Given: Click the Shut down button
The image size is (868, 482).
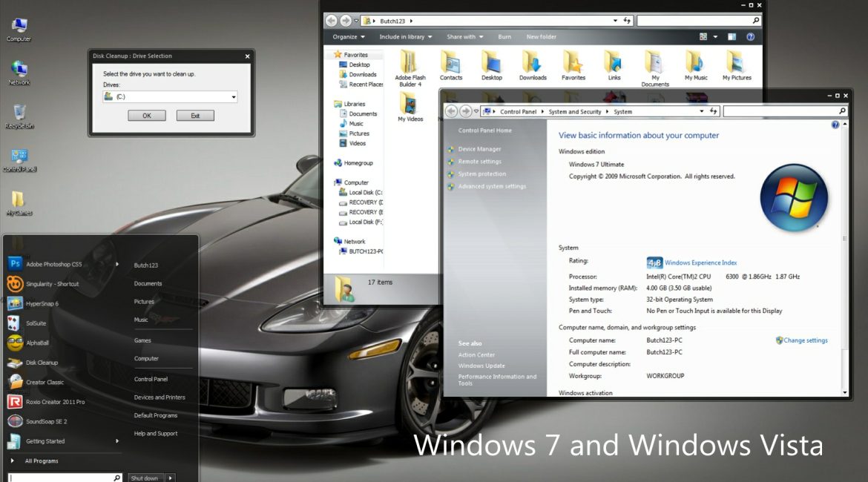Looking at the screenshot, I should point(145,478).
